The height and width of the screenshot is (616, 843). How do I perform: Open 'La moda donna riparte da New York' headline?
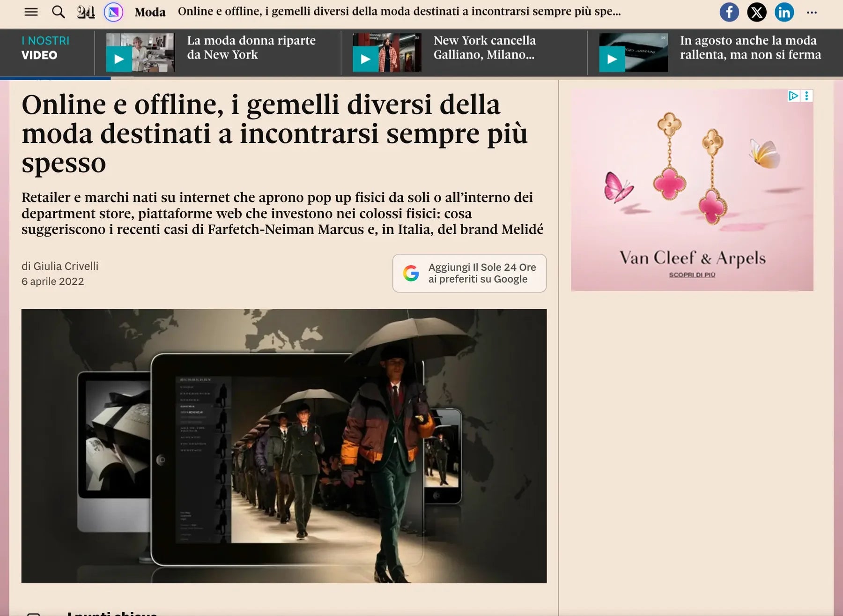click(x=251, y=47)
